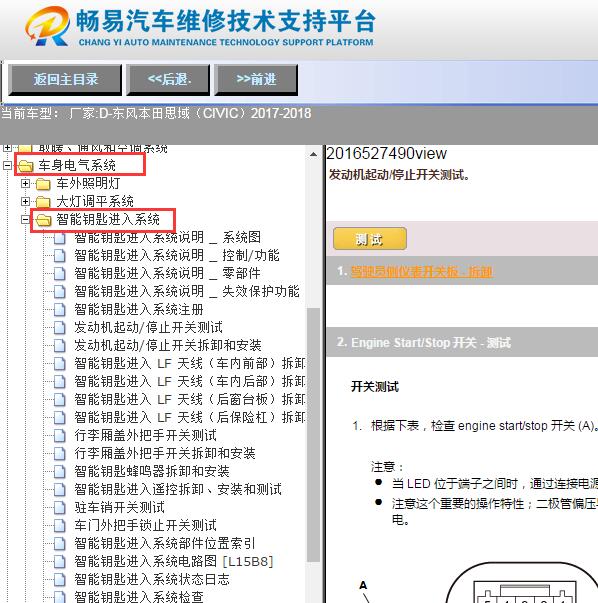Open 智能钥匙进入 LF 天线（车内后部）entry
Image resolution: width=598 pixels, height=603 pixels.
[x=190, y=381]
